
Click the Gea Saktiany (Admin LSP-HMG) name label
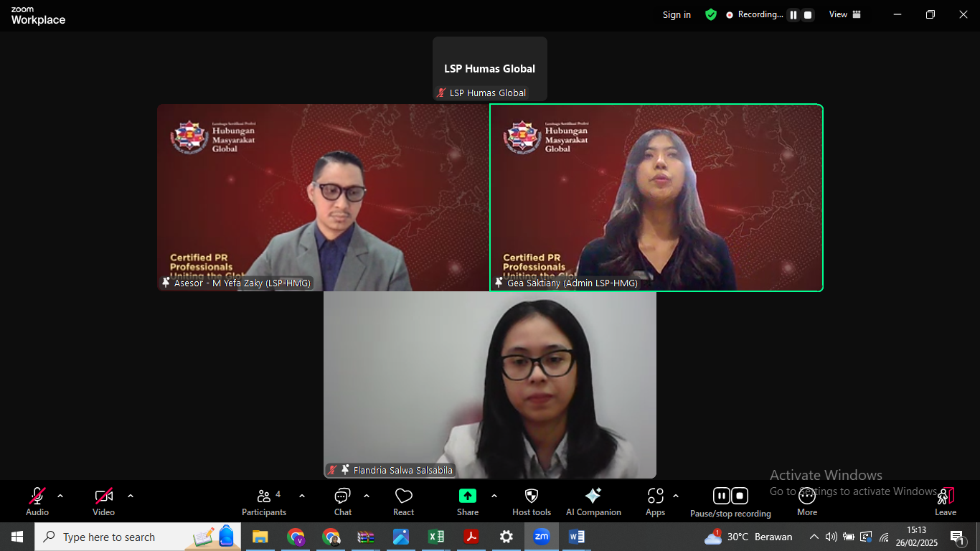coord(573,283)
